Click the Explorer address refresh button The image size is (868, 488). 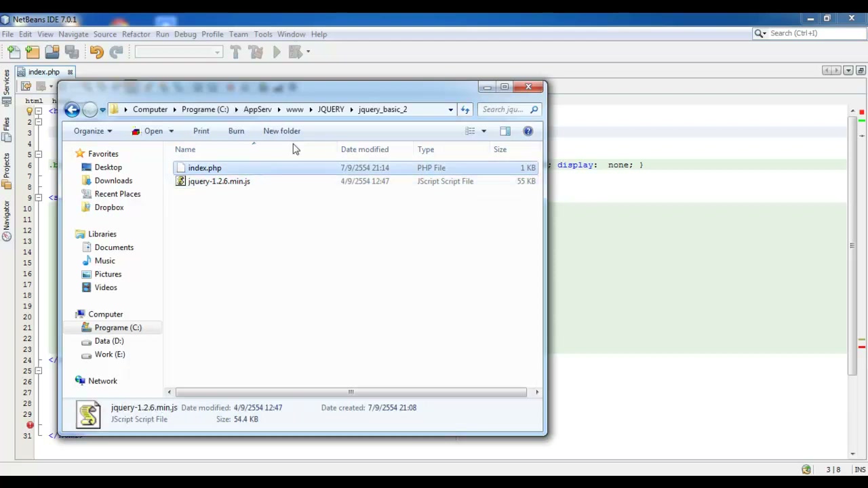click(465, 109)
